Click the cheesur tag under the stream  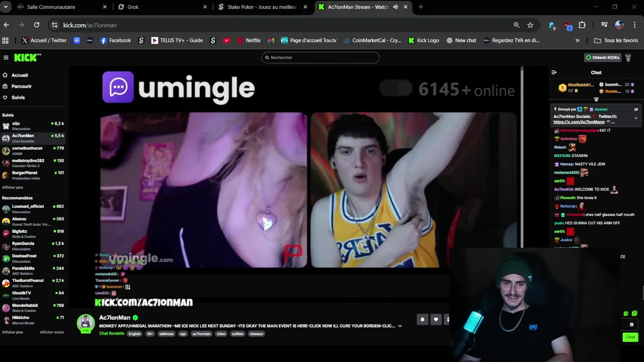257,334
